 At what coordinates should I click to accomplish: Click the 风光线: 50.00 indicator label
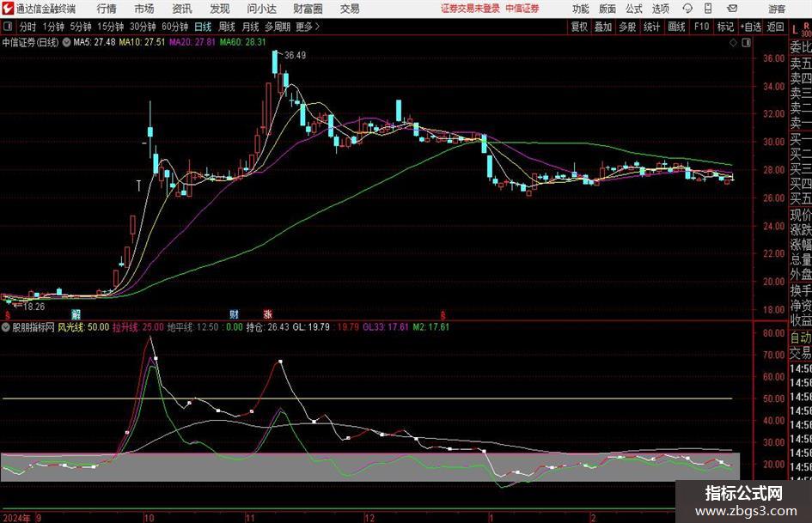pos(82,327)
